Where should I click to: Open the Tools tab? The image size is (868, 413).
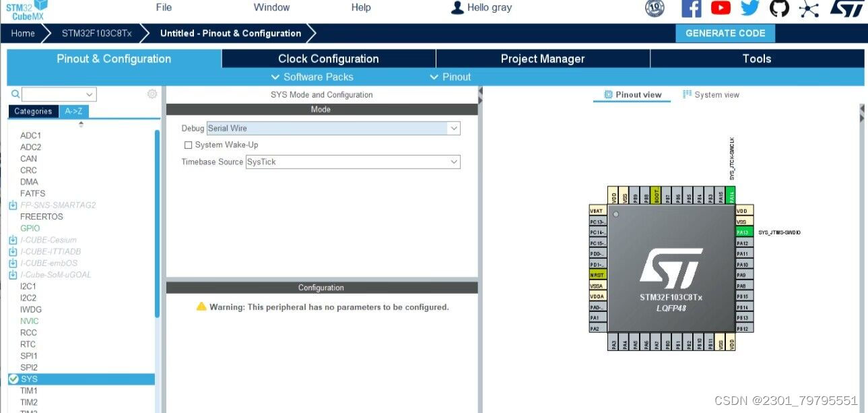(757, 59)
